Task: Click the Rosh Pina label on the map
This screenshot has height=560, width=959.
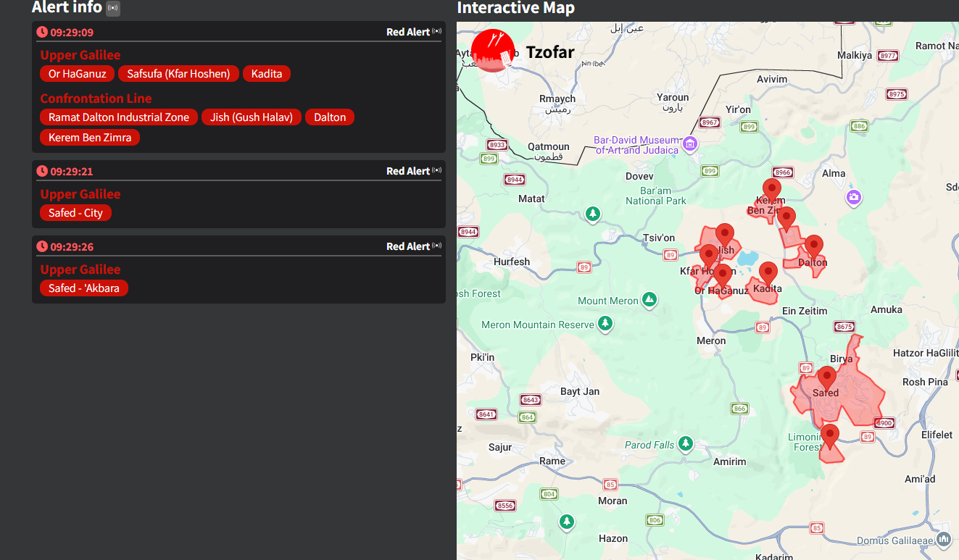Action: pos(925,382)
